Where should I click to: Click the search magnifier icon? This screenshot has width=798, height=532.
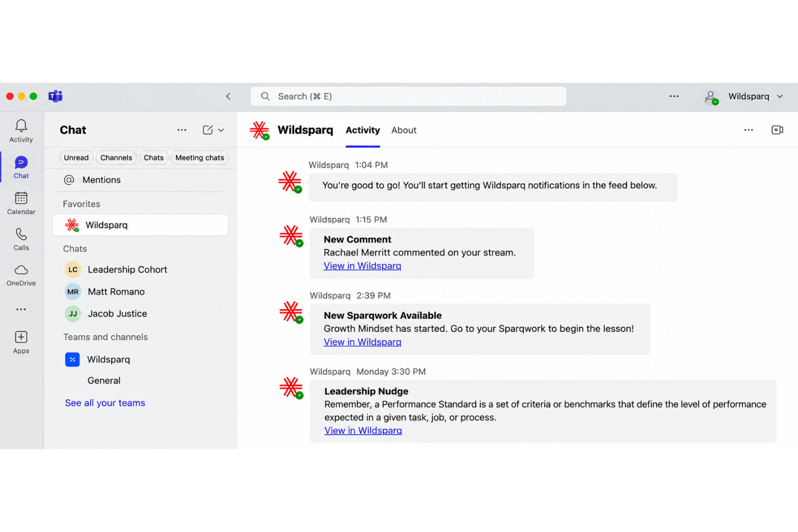click(x=265, y=96)
